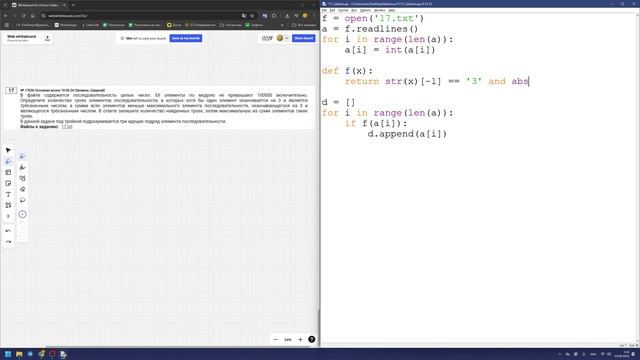Screen dimensions: 640x360
Task: Open the Run menu in IDLE
Action: 354,10
